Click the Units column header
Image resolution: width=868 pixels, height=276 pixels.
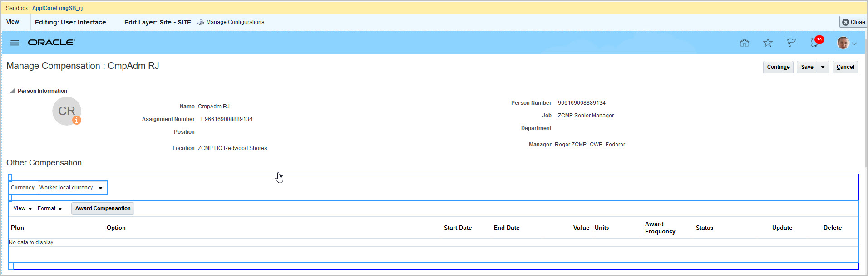tap(602, 228)
